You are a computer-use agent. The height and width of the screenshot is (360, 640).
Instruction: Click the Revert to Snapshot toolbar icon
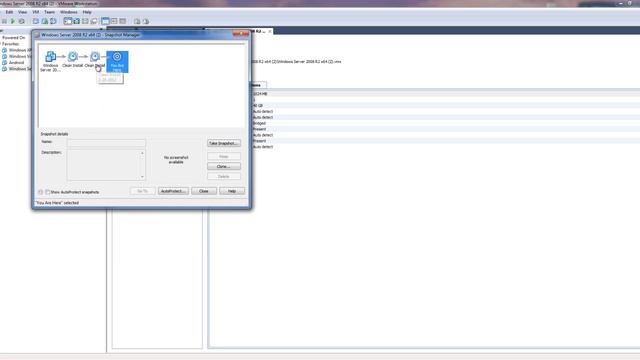coord(44,21)
